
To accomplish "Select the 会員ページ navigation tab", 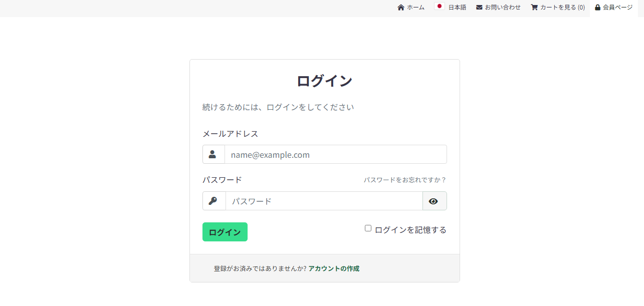I will coord(617,8).
